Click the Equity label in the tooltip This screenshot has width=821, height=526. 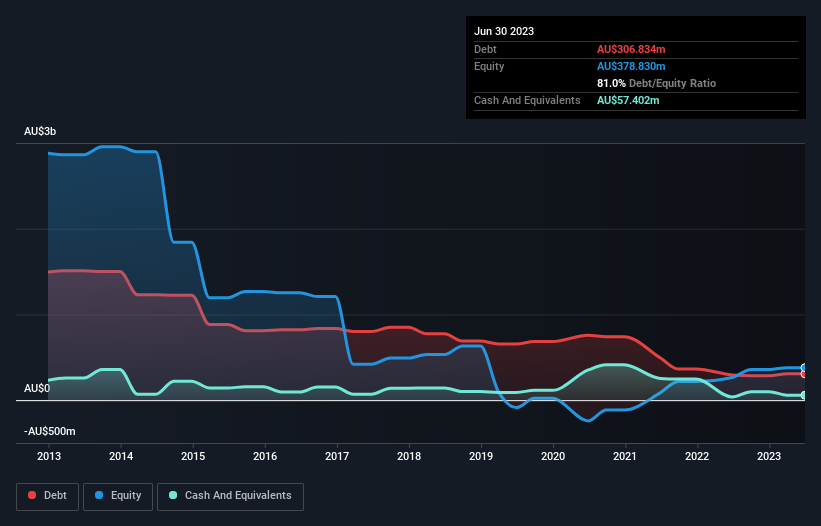coord(489,66)
